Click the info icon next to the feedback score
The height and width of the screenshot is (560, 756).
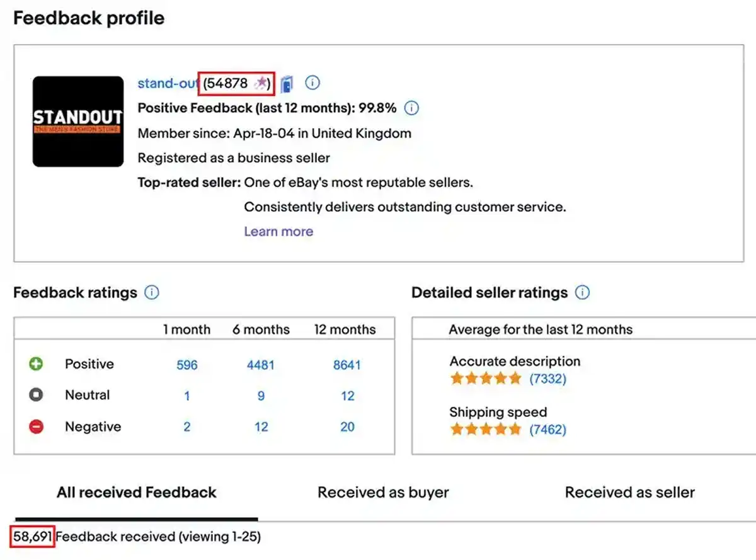click(312, 83)
